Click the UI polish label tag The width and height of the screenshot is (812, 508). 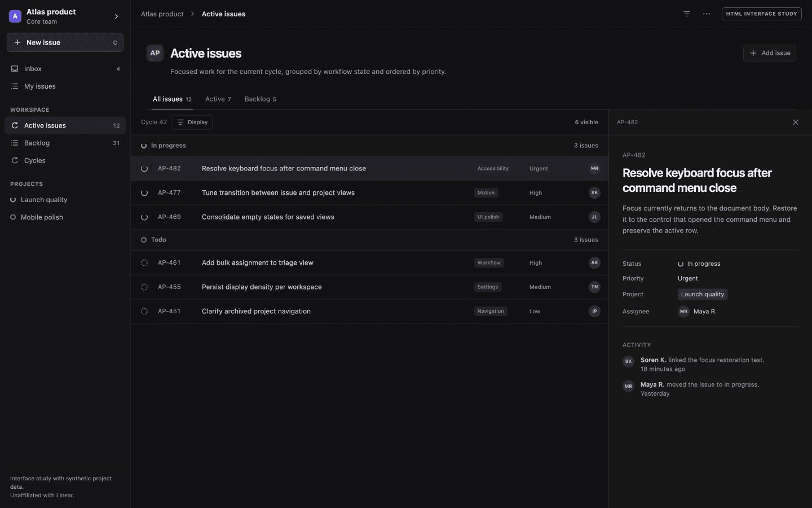click(x=488, y=217)
